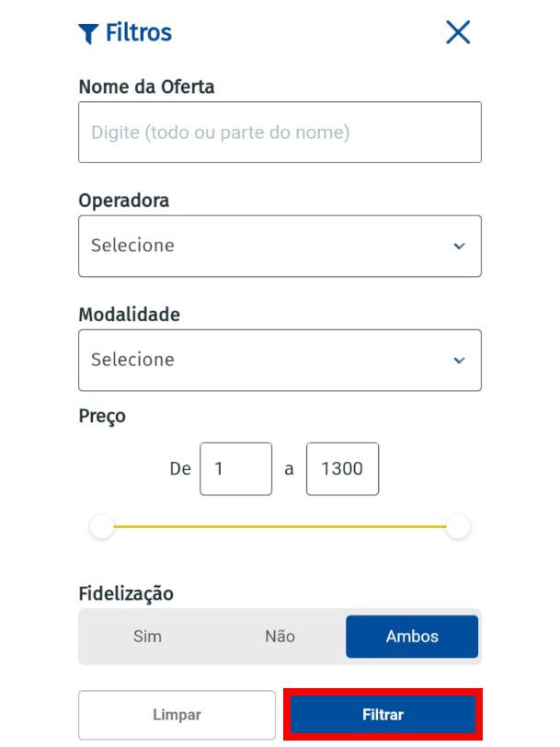
Task: Select Não for Fidelização
Action: coord(280,637)
